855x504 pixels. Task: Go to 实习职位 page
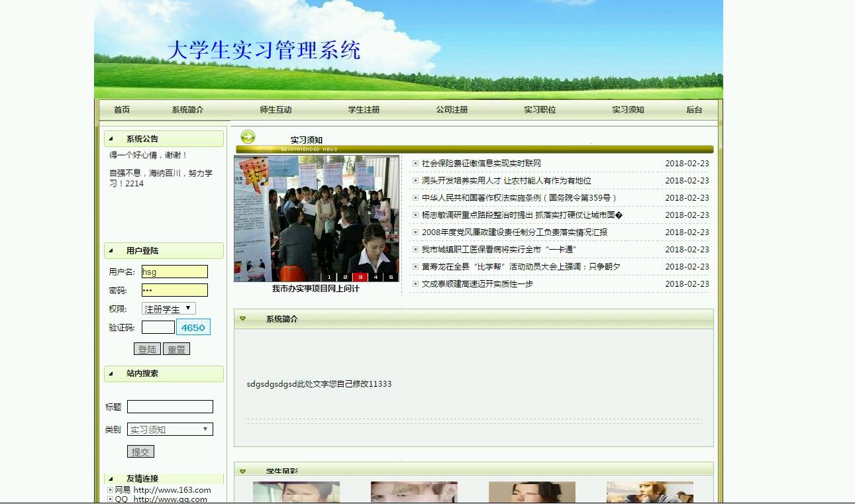[540, 110]
